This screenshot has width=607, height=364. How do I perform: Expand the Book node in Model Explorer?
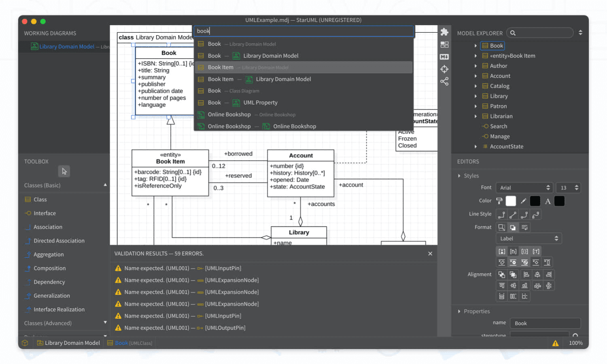475,46
